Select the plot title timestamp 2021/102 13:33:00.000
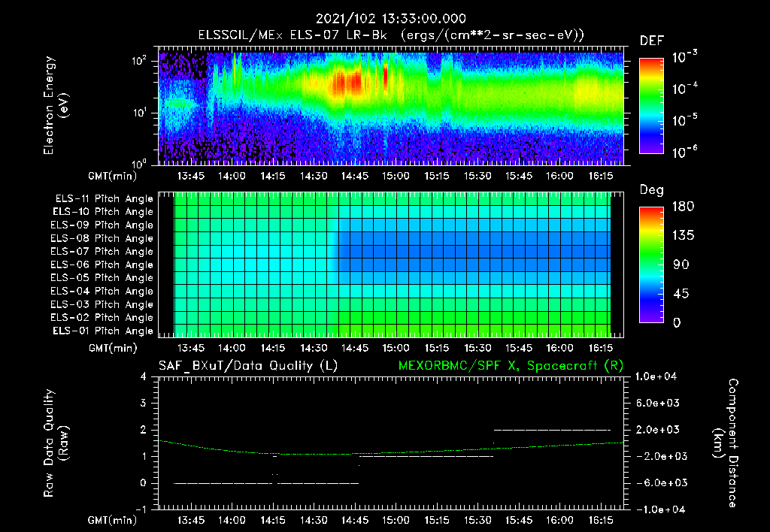The height and width of the screenshot is (532, 770). click(x=391, y=19)
